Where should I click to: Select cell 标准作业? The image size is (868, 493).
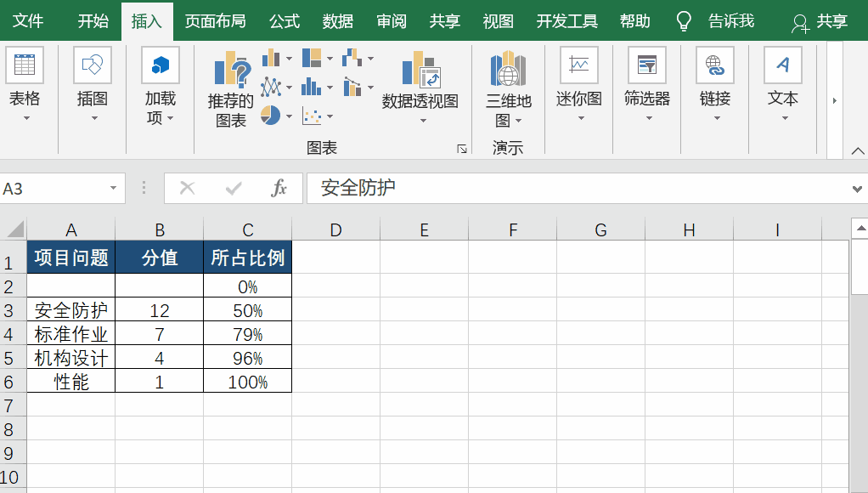[70, 334]
